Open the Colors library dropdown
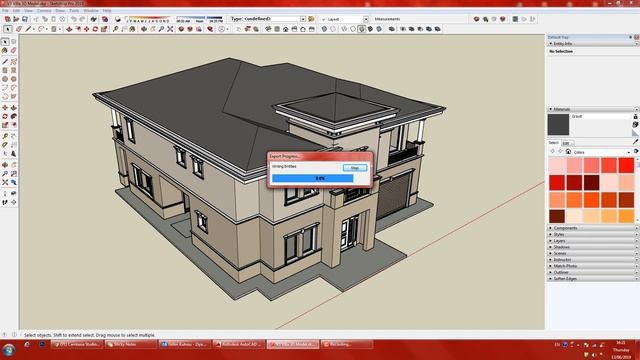This screenshot has height=360, width=640. coord(629,152)
